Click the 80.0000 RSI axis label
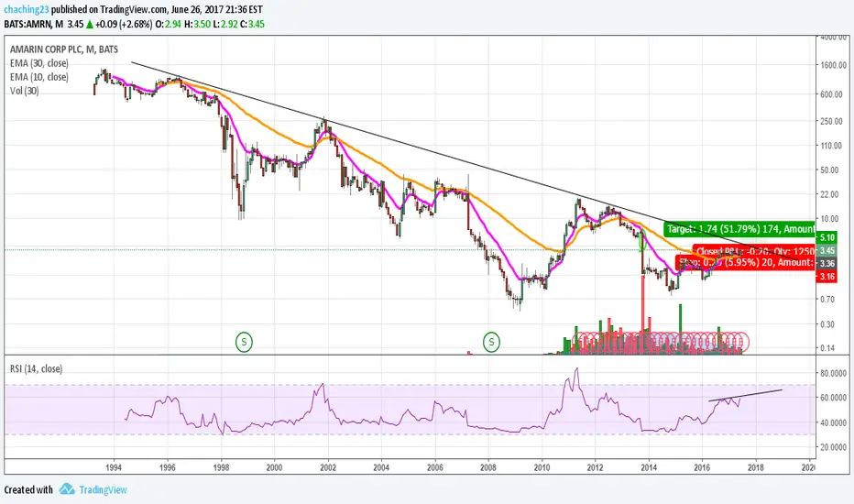This screenshot has height=504, width=854. click(x=834, y=373)
